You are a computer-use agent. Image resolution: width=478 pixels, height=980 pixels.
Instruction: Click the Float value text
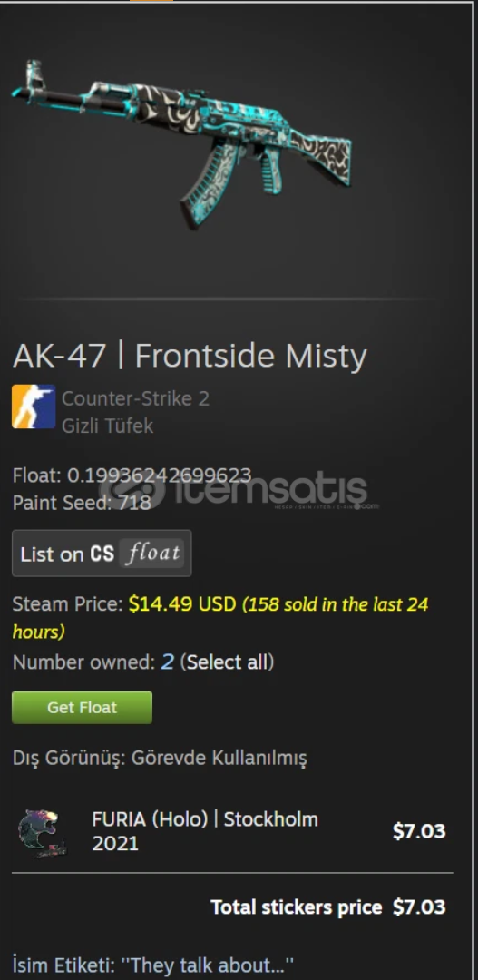pyautogui.click(x=132, y=475)
